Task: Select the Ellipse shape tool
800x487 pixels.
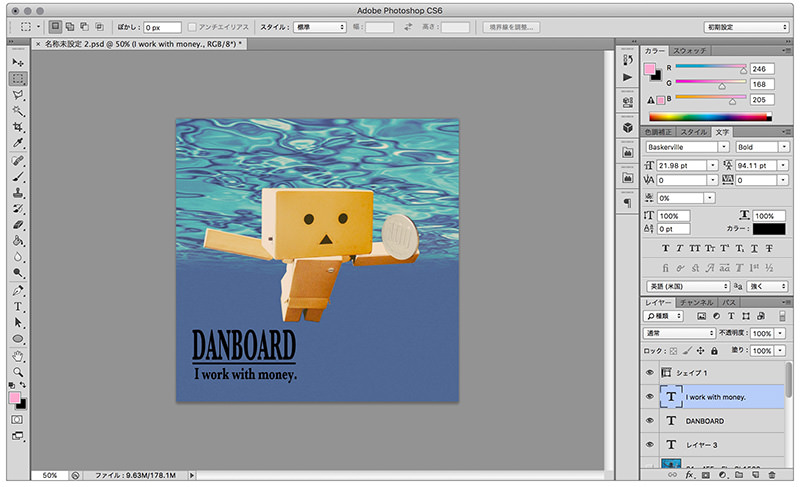Action: [18, 339]
